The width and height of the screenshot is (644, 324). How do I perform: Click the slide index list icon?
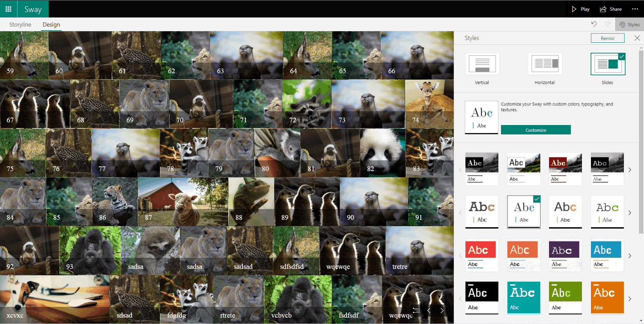pyautogui.click(x=416, y=311)
